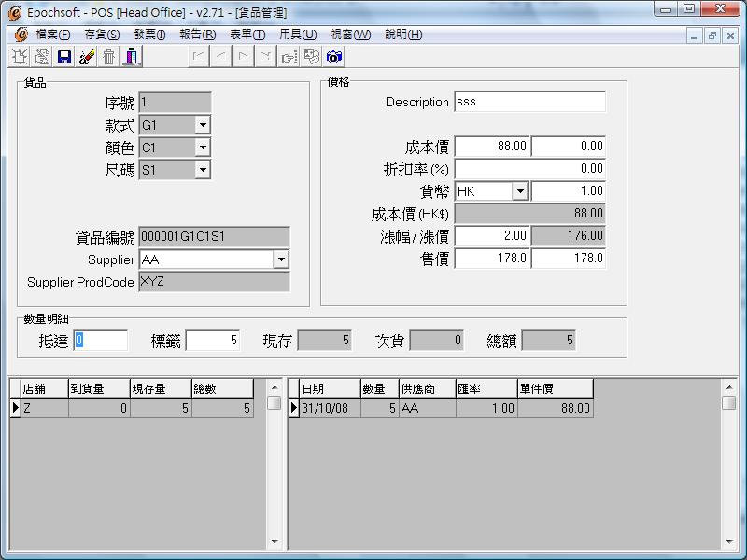Open the 檔案(F) menu

[x=52, y=35]
